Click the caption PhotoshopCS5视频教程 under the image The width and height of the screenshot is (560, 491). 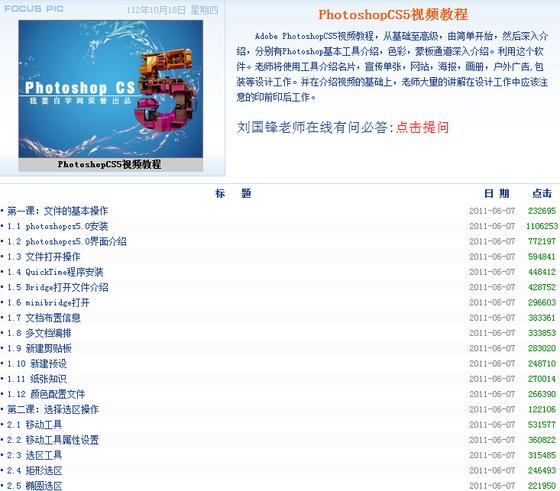click(109, 164)
